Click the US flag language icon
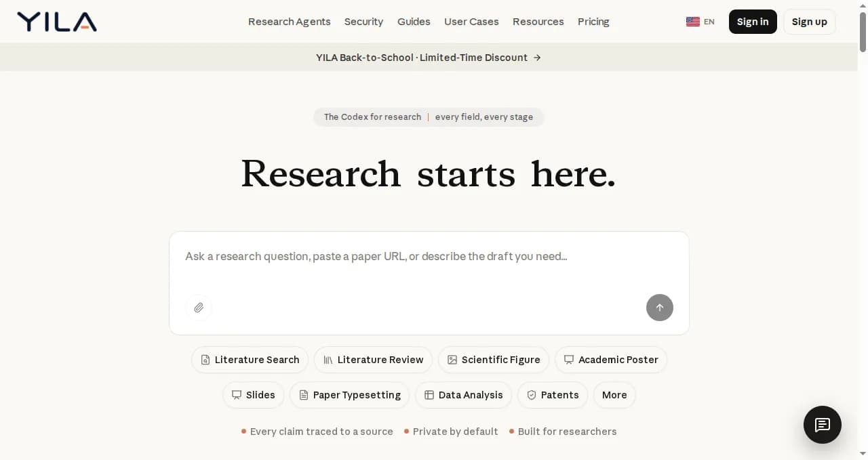This screenshot has width=868, height=460. click(693, 22)
